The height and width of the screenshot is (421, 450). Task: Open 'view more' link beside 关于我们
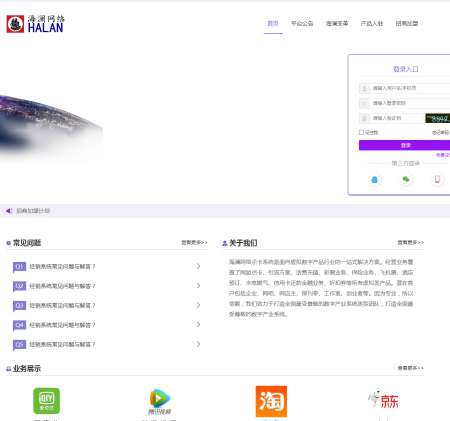[x=411, y=242]
